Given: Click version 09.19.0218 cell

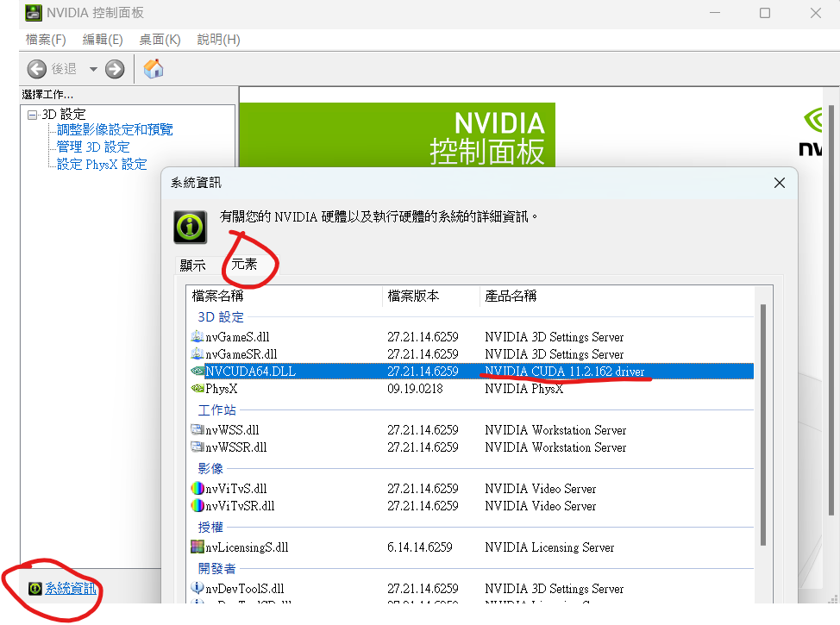Looking at the screenshot, I should pos(415,389).
